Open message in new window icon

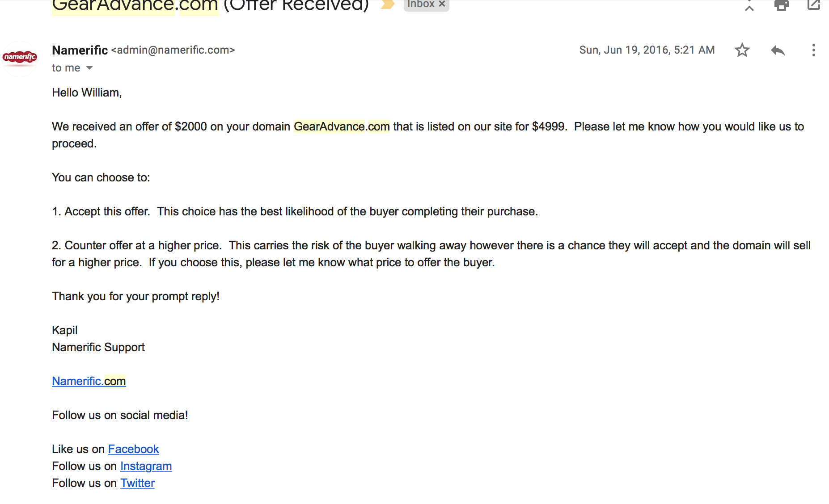tap(813, 4)
